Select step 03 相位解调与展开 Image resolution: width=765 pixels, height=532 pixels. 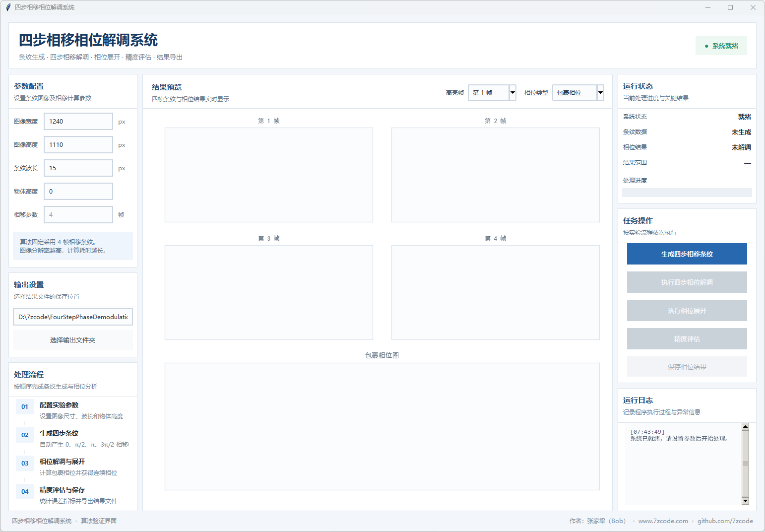(x=73, y=467)
